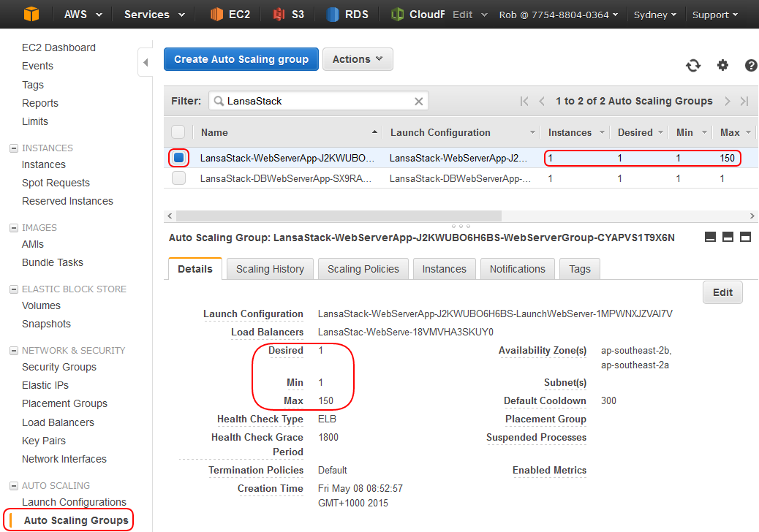Collapse the IMAGES sidebar section
This screenshot has height=532, width=759.
[x=14, y=228]
